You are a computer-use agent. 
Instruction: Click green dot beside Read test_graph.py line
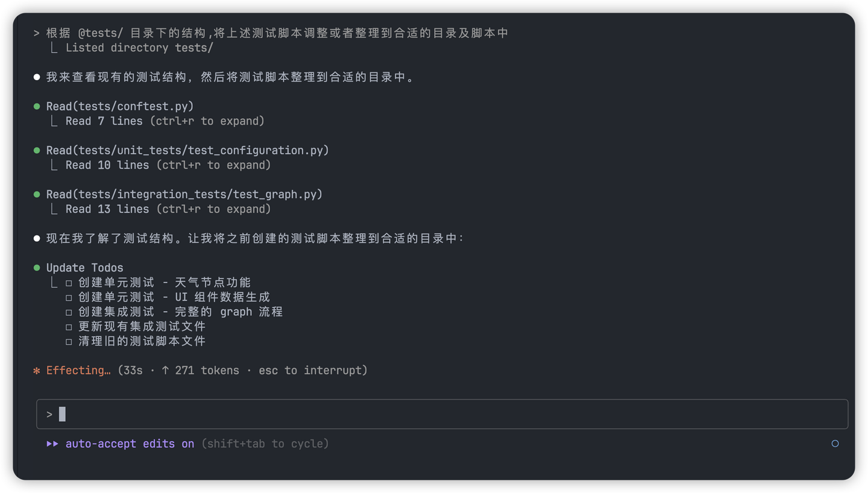click(x=37, y=195)
